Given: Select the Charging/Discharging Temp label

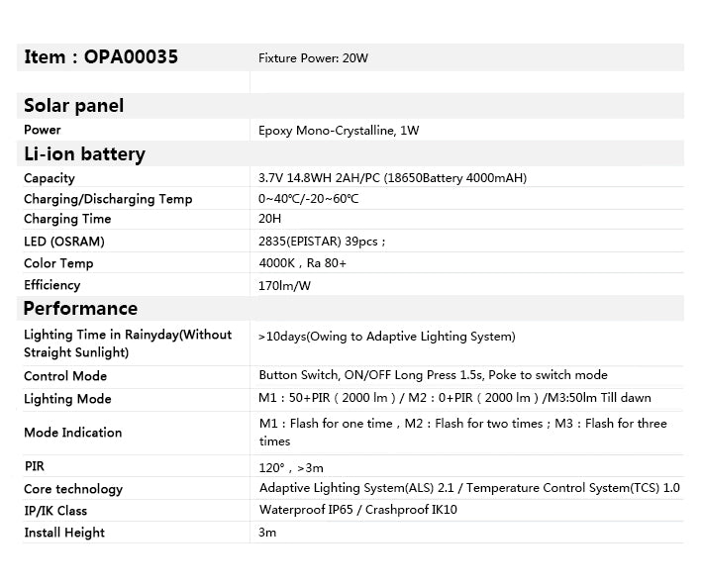Looking at the screenshot, I should 108,199.
